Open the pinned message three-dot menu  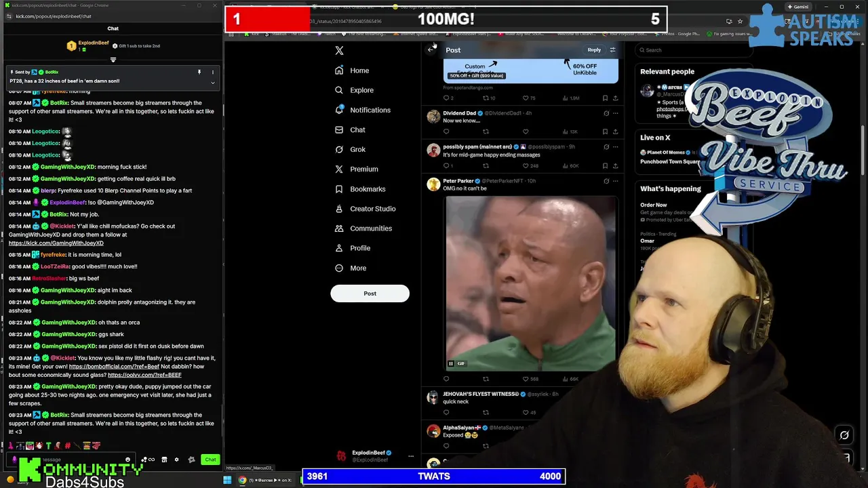(212, 72)
